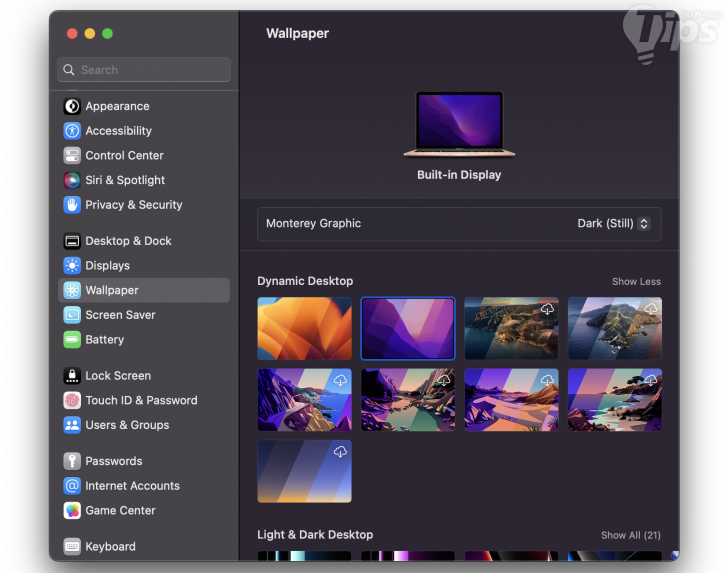Click in the Search field
The width and height of the screenshot is (728, 573).
pos(144,70)
